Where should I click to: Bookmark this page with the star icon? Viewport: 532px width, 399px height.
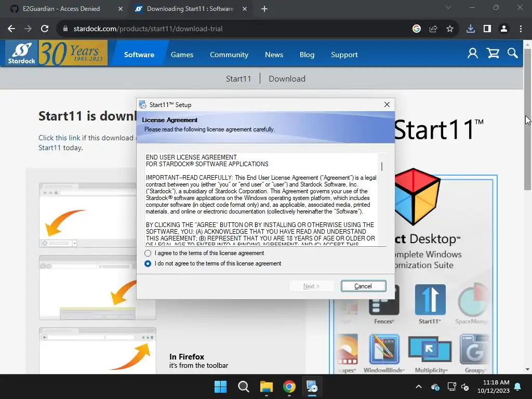[450, 29]
